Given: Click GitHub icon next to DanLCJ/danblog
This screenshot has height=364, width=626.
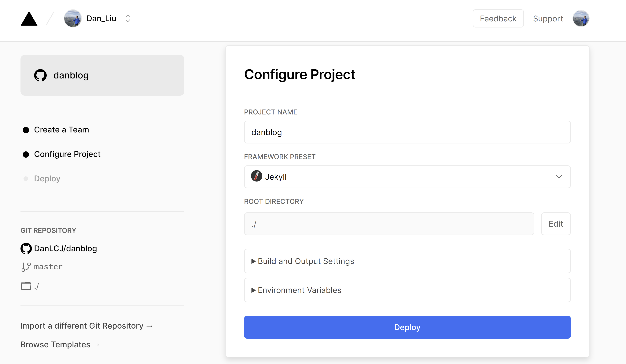Looking at the screenshot, I should point(26,248).
